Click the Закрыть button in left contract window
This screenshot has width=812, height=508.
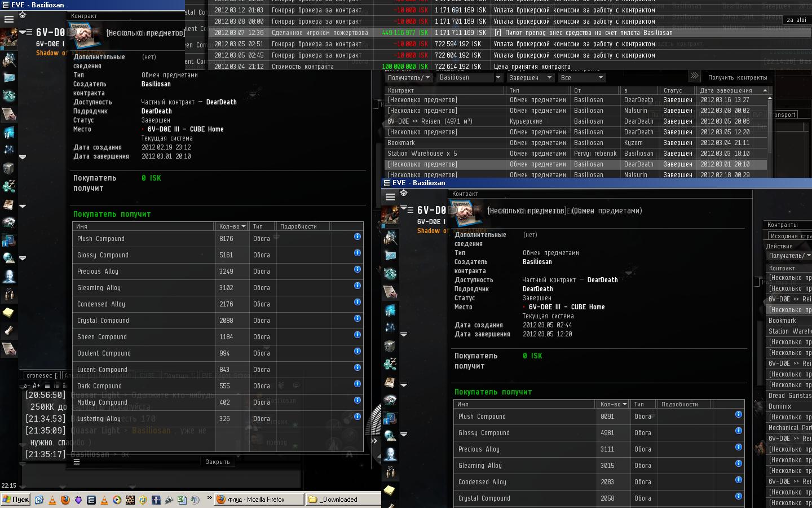[218, 462]
